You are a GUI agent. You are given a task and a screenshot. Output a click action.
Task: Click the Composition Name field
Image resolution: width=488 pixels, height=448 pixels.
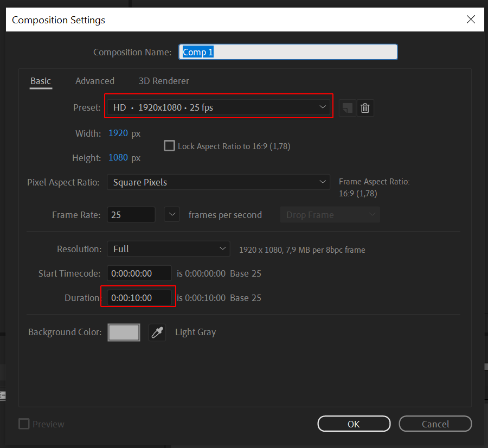(288, 52)
